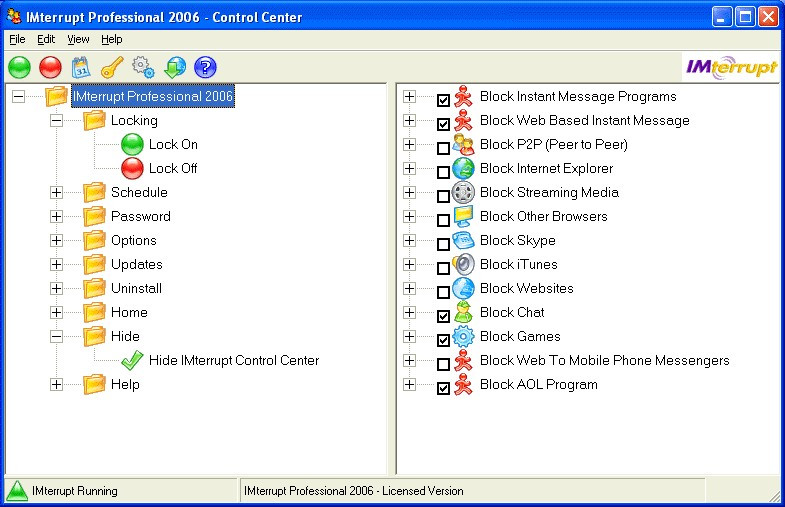Click the Block iTunes speaker icon

coord(463,264)
